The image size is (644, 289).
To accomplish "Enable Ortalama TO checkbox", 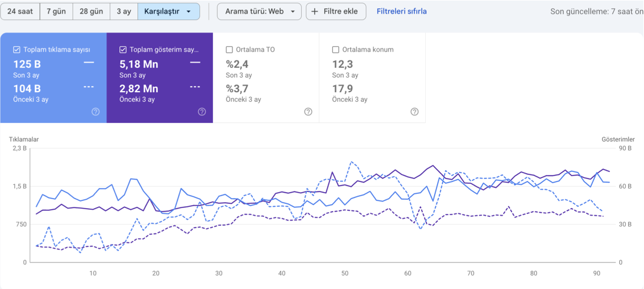I will [229, 50].
